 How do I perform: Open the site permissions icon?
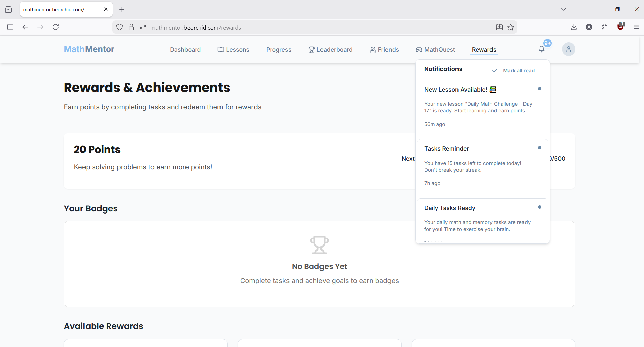point(143,27)
